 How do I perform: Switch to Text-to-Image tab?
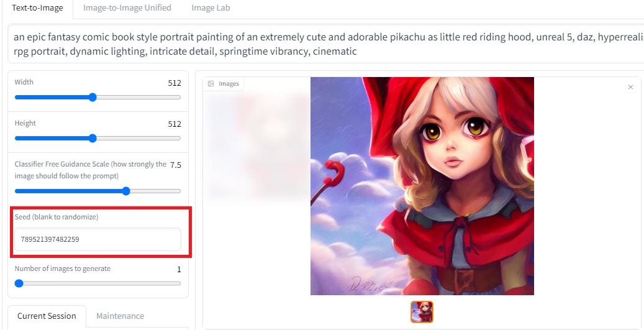(37, 8)
